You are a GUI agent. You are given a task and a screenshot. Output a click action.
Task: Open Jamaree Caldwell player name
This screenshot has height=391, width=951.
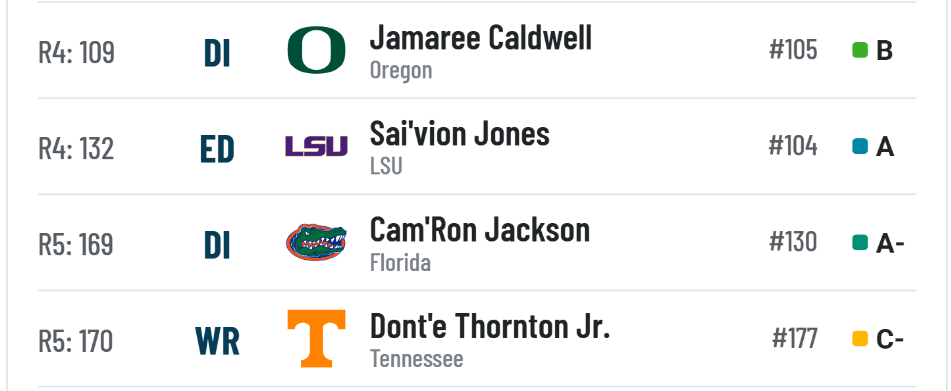coord(480,38)
